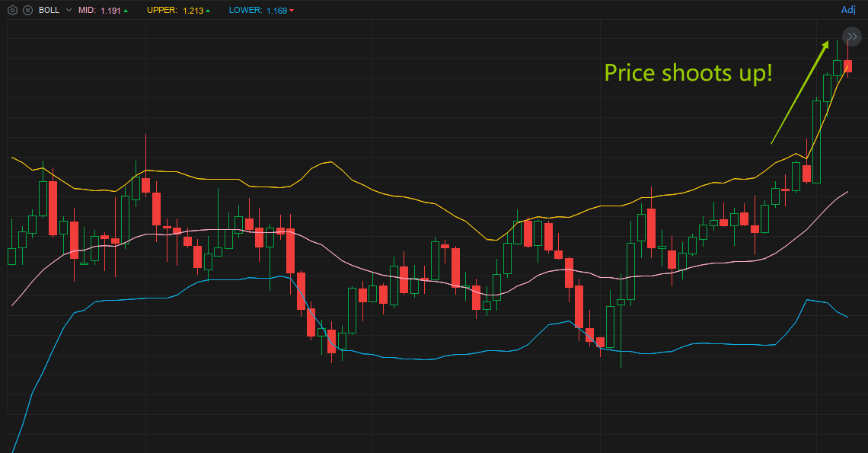Collapse the chart side panel via double-chevron

coord(851,37)
